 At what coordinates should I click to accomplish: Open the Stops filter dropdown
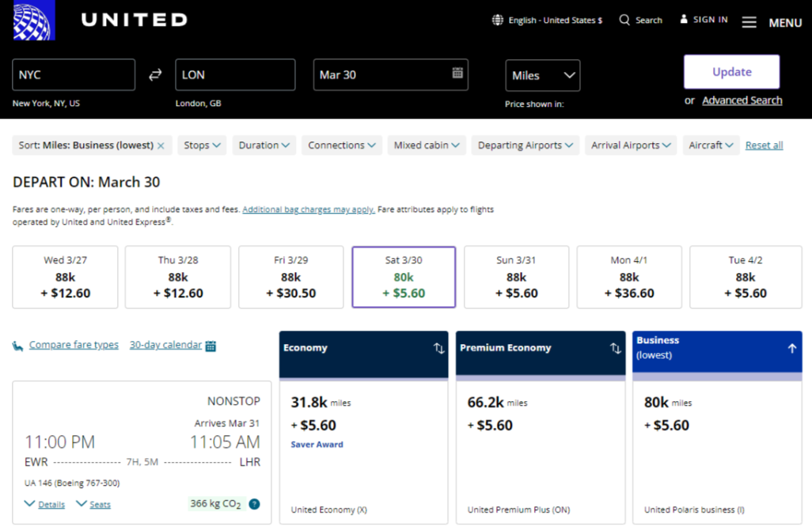click(x=202, y=146)
